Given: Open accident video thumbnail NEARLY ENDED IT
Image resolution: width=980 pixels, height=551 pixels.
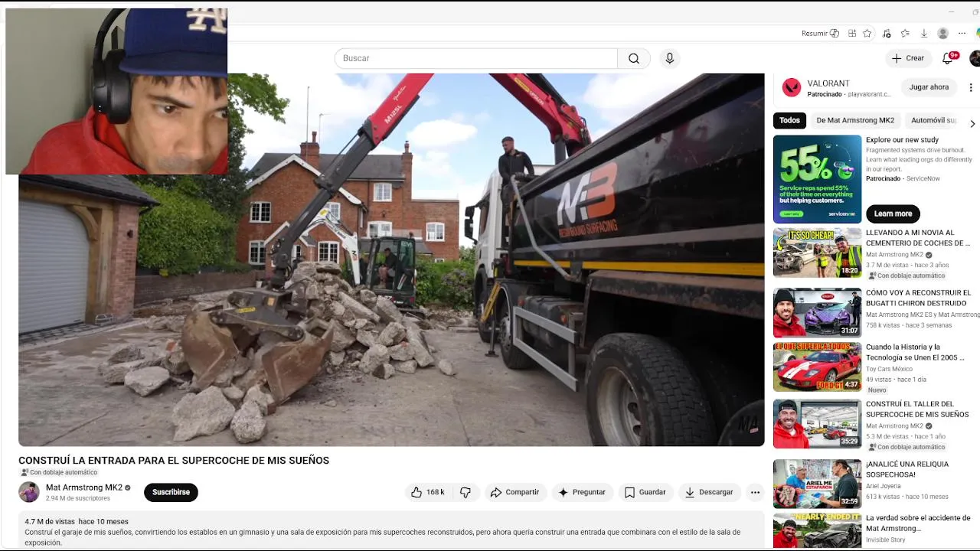Looking at the screenshot, I should (817, 531).
